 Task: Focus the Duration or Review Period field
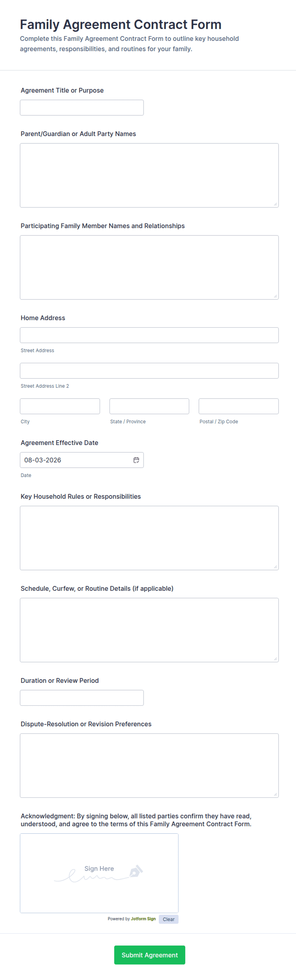coord(82,698)
